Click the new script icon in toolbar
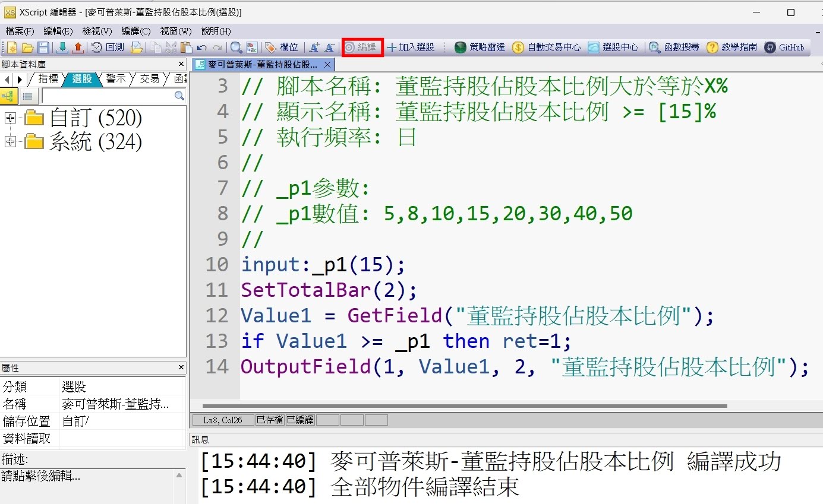This screenshot has width=823, height=504. click(12, 47)
